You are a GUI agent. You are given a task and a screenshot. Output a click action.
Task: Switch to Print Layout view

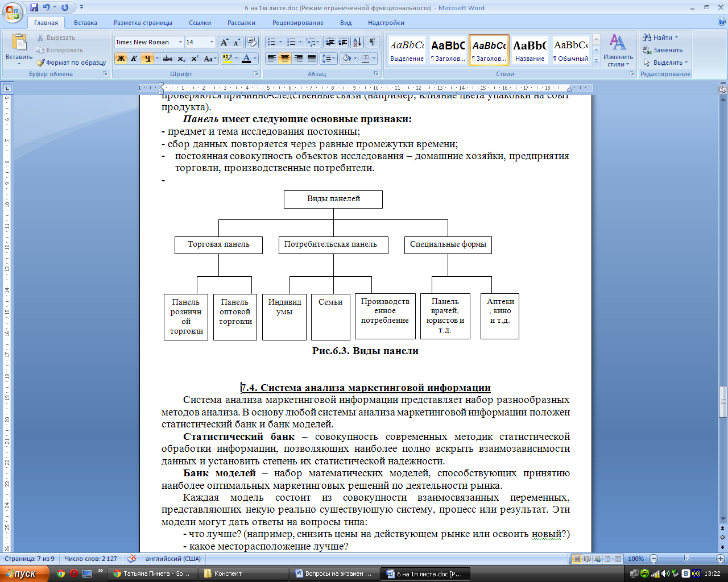click(577, 559)
